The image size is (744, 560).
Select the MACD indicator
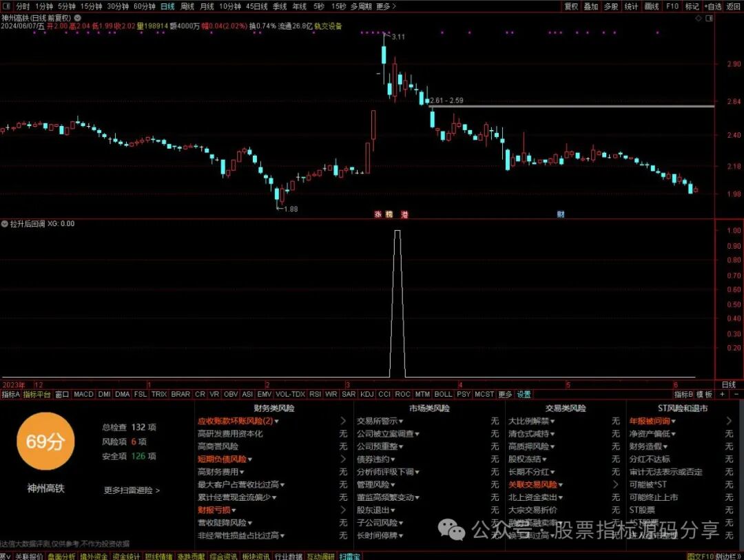(x=83, y=394)
